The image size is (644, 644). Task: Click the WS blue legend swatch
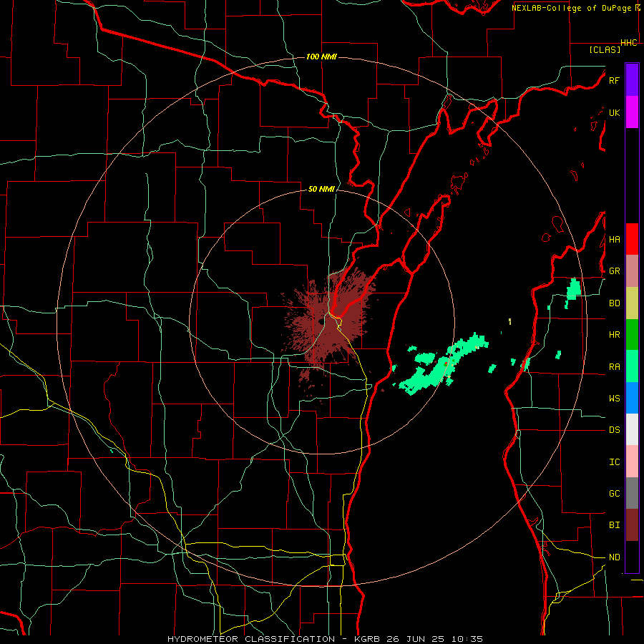632,398
